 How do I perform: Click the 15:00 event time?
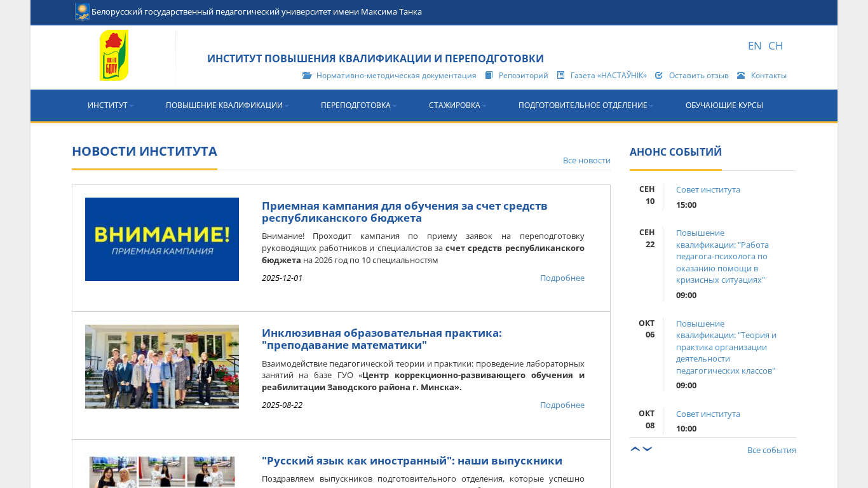click(686, 205)
